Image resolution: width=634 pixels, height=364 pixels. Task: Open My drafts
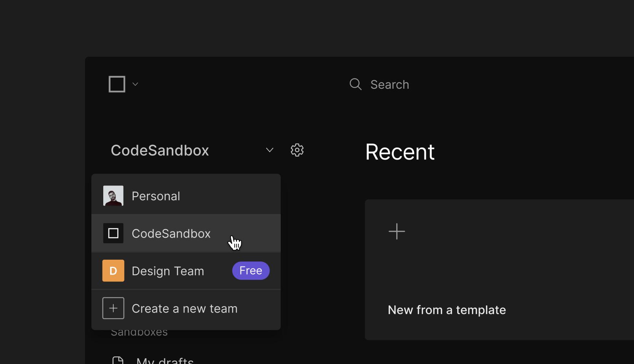(165, 359)
